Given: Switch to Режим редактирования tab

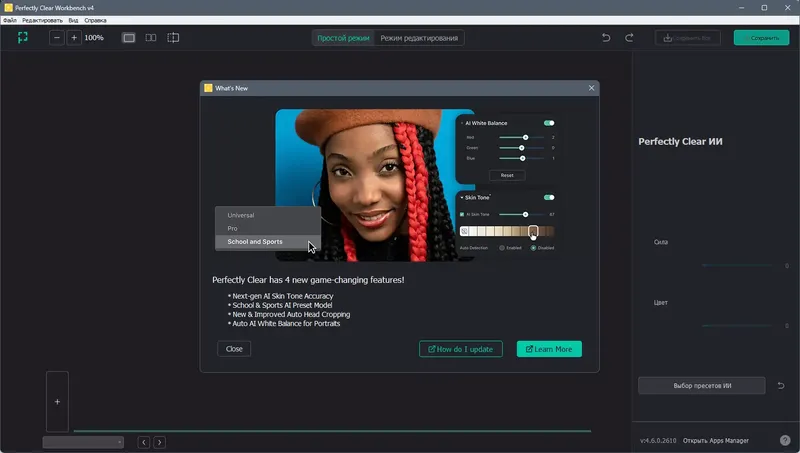Looking at the screenshot, I should pos(419,38).
